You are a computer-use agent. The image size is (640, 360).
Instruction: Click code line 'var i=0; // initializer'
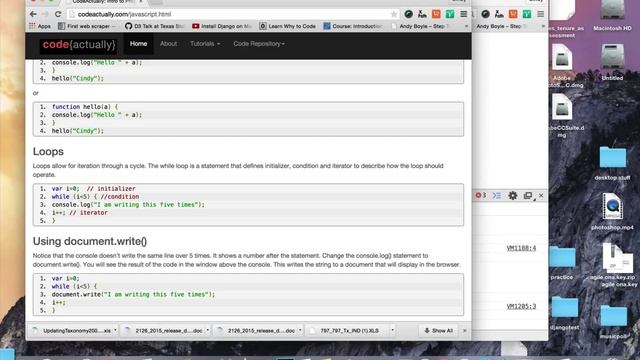tap(93, 189)
